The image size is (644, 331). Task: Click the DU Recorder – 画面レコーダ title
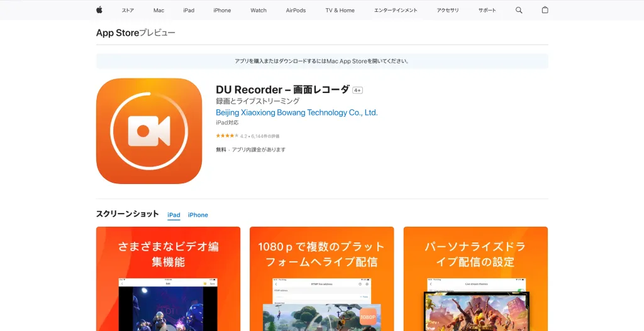click(282, 90)
